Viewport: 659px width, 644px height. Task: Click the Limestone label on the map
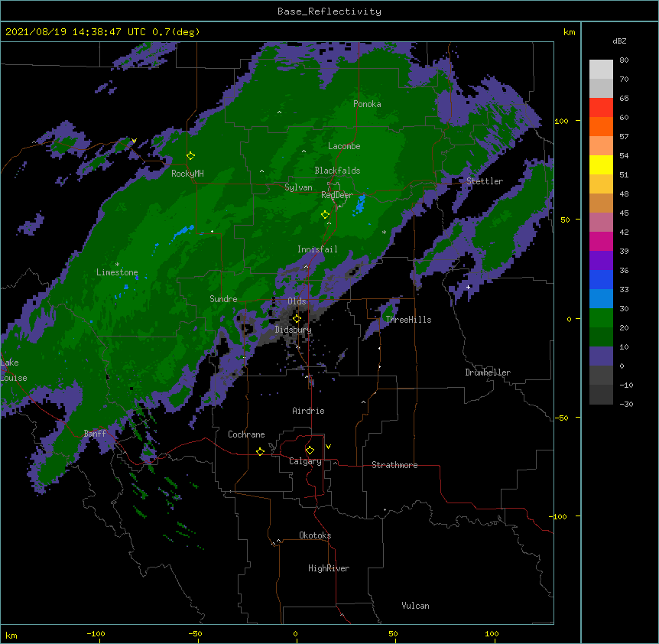click(x=117, y=272)
